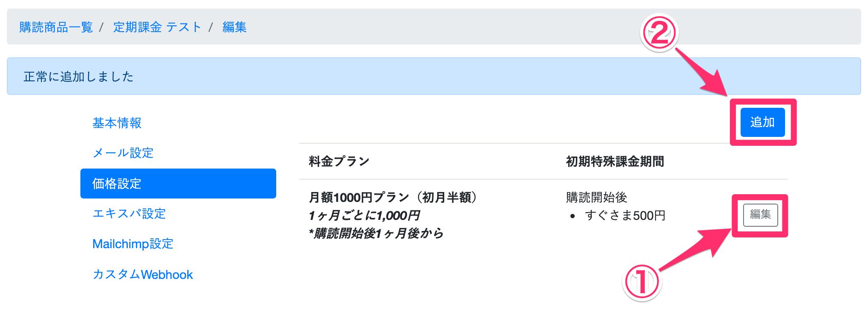This screenshot has height=314, width=868.
Task: Click the 1ヶ月ごとに1,000円 billing text
Action: [364, 216]
